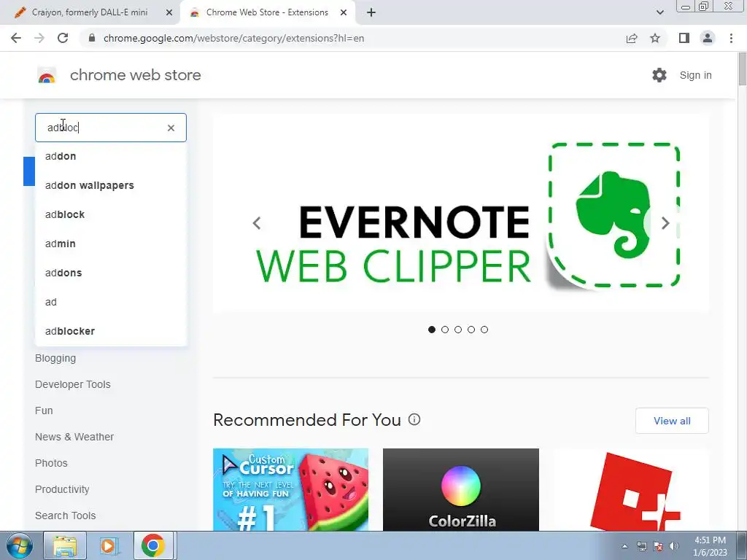Choose the 'adblocker' suggestion
The height and width of the screenshot is (560, 747).
pyautogui.click(x=111, y=331)
